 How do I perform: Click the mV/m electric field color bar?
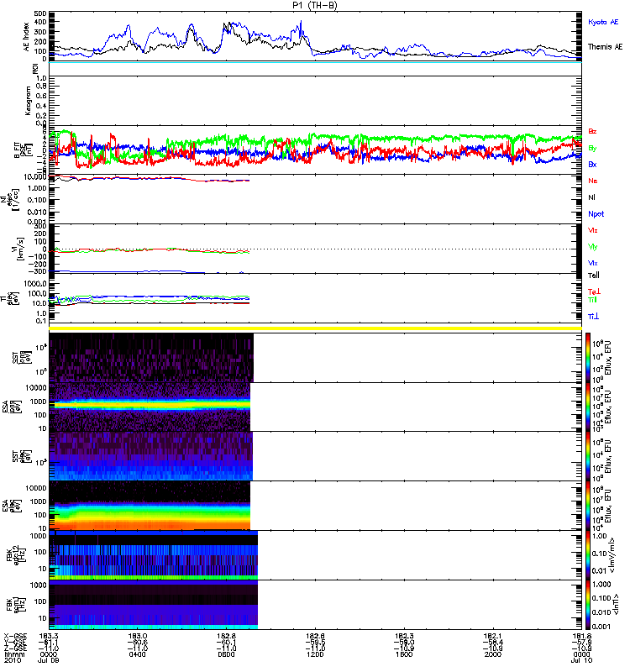tap(588, 555)
